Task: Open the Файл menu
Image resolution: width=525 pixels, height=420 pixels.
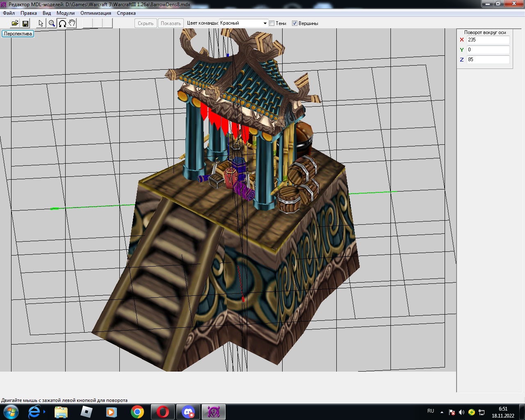Action: pos(9,13)
